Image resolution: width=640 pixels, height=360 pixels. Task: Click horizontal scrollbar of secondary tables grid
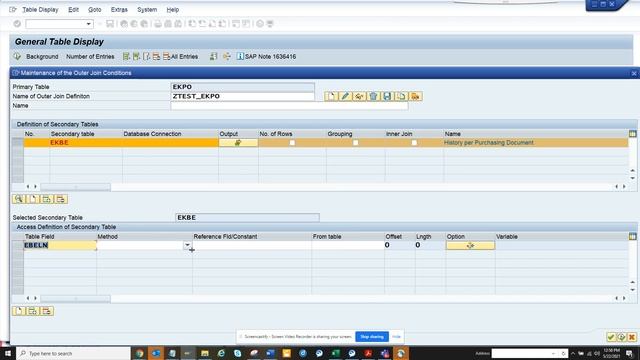click(x=75, y=187)
